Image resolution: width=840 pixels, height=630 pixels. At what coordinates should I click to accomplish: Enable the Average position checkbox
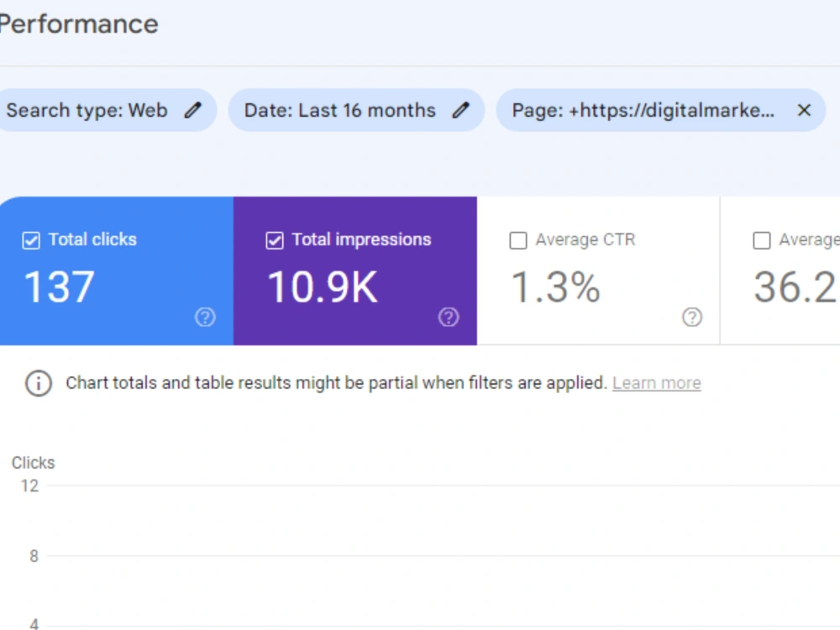coord(762,240)
